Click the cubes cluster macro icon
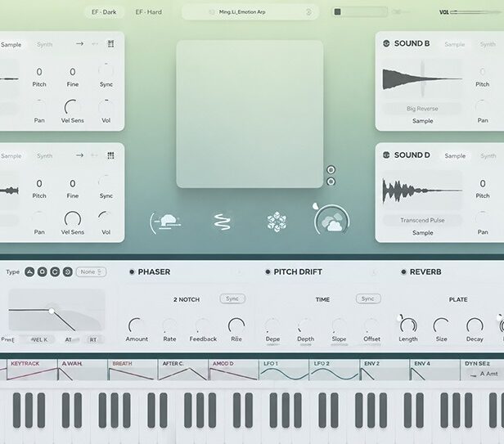The height and width of the screenshot is (444, 504). 277,222
